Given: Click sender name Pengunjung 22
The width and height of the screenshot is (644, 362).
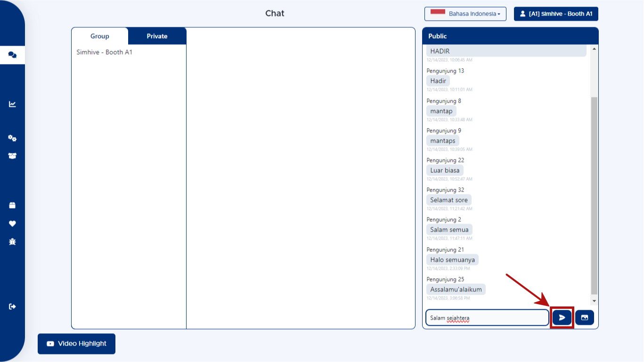Looking at the screenshot, I should 445,161.
